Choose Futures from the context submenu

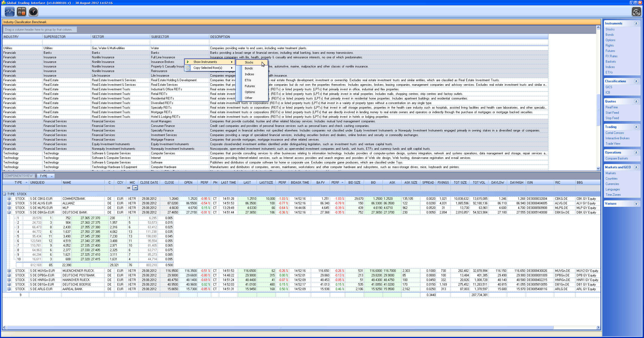tap(250, 86)
